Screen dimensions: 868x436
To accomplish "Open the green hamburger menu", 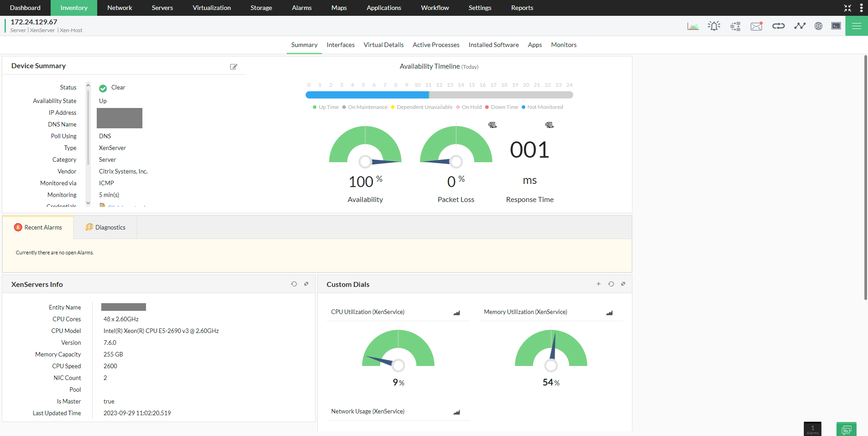I will [857, 26].
